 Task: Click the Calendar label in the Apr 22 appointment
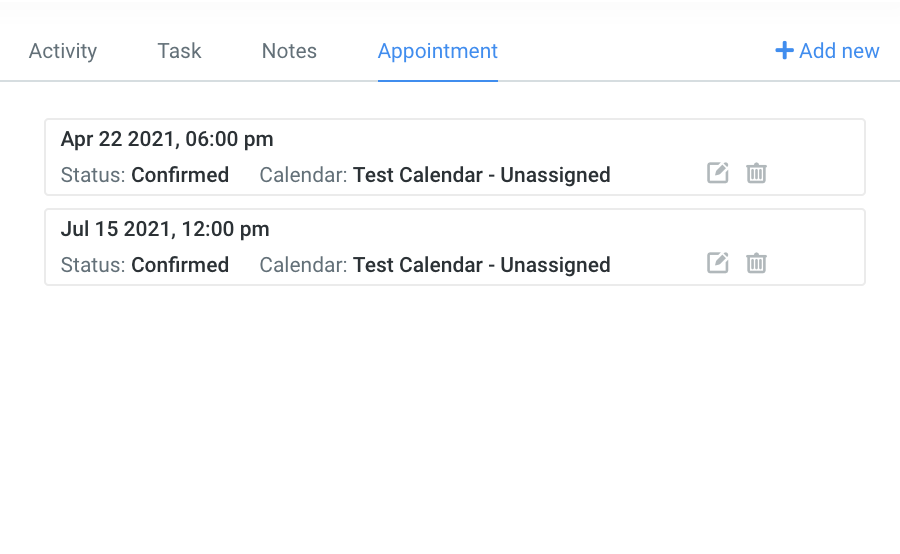(303, 175)
